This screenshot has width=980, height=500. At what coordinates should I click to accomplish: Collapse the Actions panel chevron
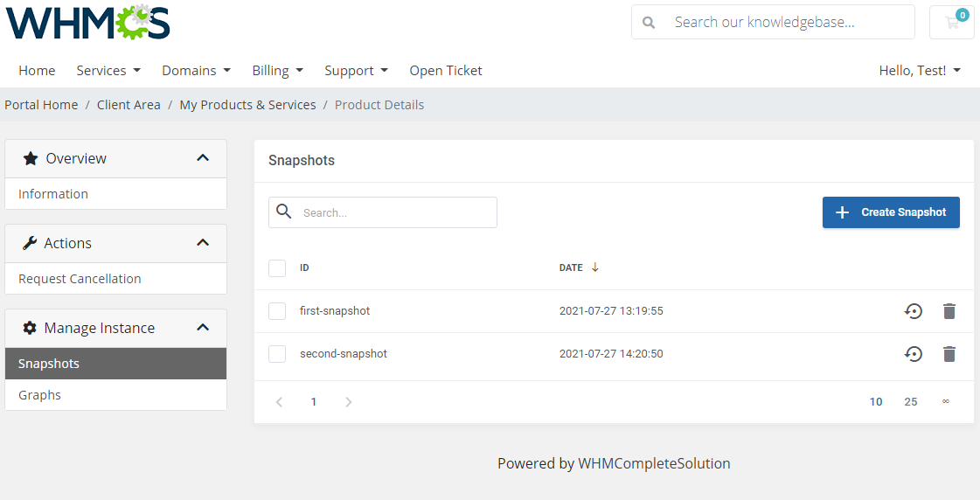point(203,242)
